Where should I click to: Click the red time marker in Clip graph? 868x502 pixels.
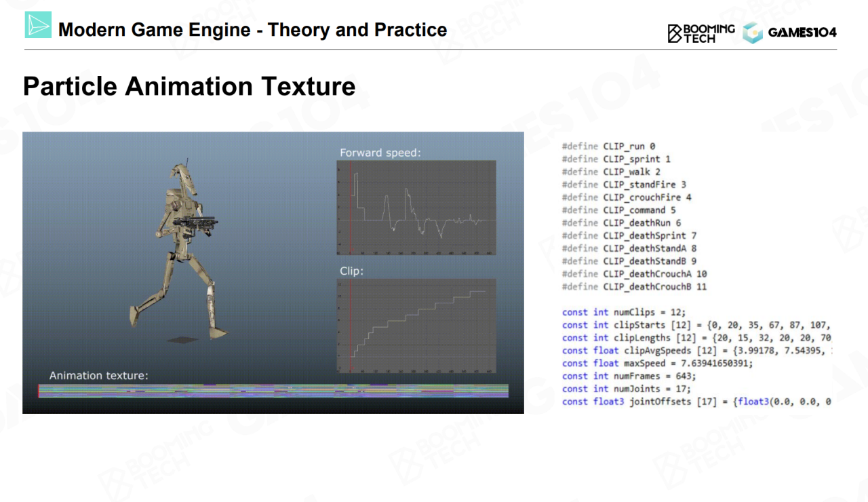coord(350,326)
